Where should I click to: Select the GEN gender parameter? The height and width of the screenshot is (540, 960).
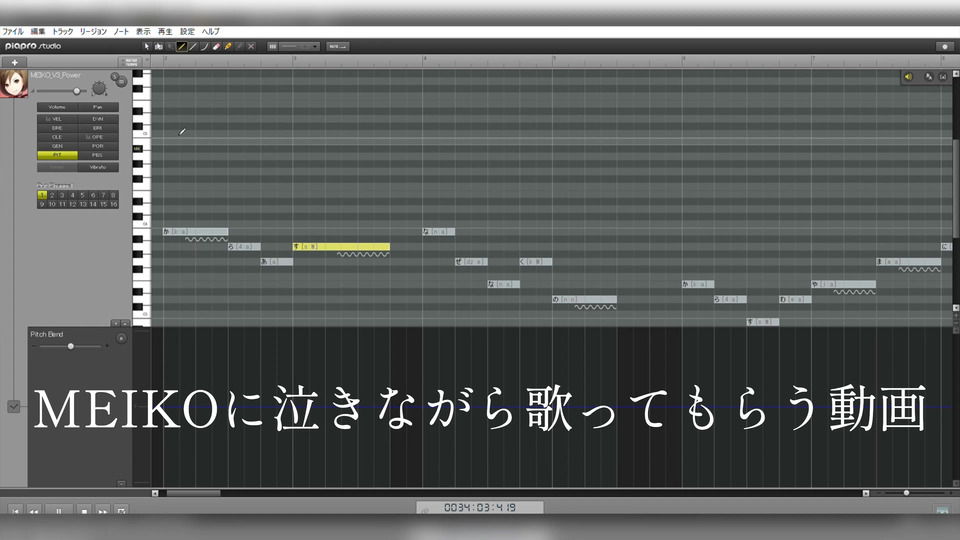pos(57,146)
